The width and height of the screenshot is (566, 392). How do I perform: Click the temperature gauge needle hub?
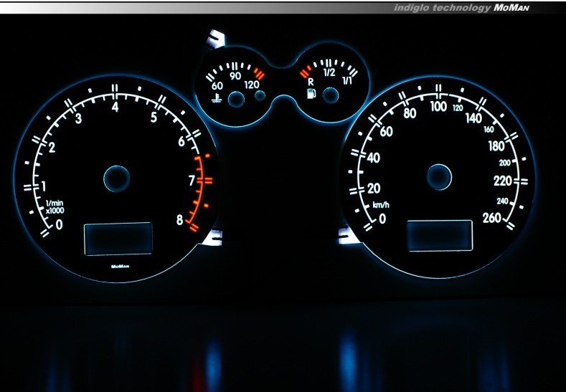[x=236, y=102]
